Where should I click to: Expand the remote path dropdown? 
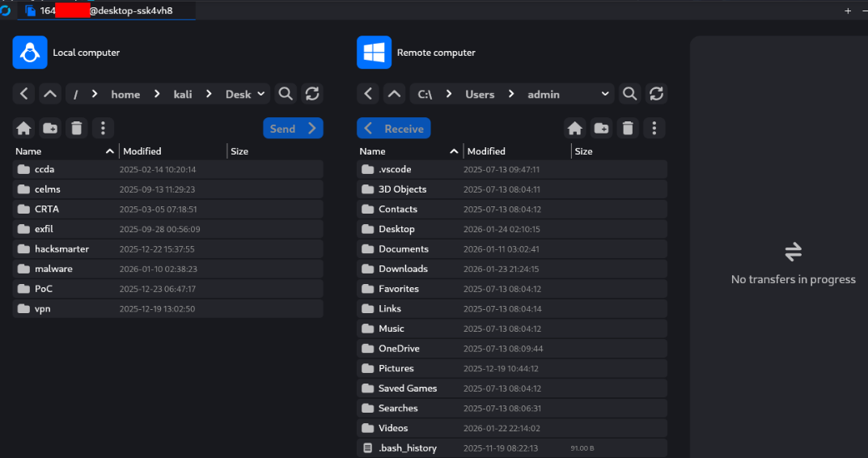point(605,94)
